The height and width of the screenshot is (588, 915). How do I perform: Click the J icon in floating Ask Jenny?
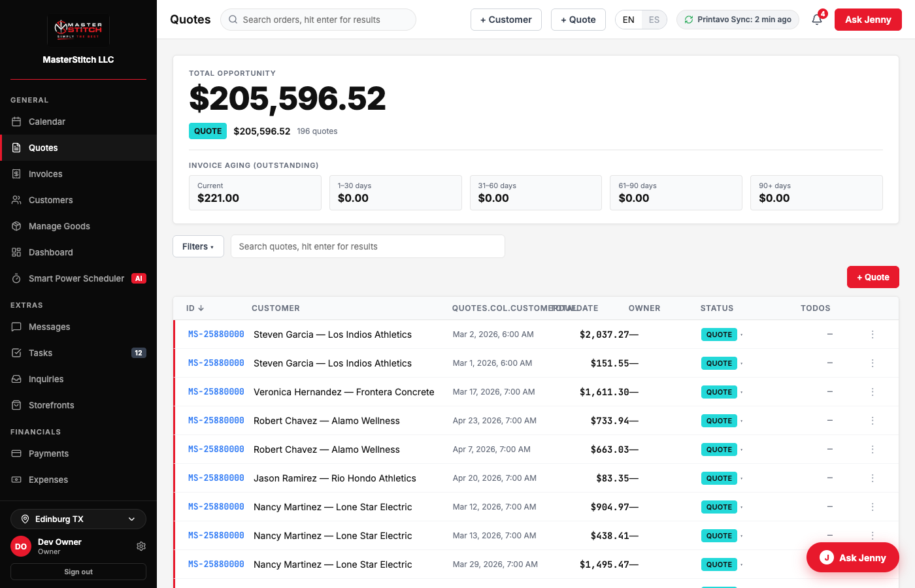pos(827,558)
